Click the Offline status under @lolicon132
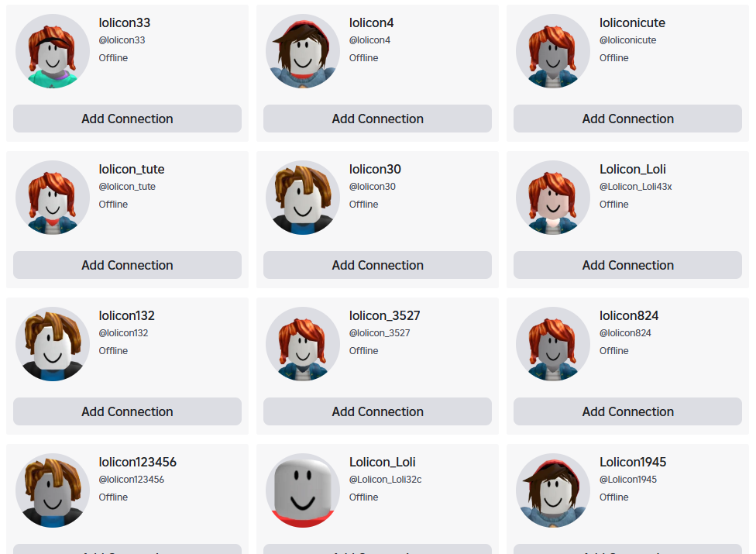The width and height of the screenshot is (756, 554). click(x=113, y=351)
